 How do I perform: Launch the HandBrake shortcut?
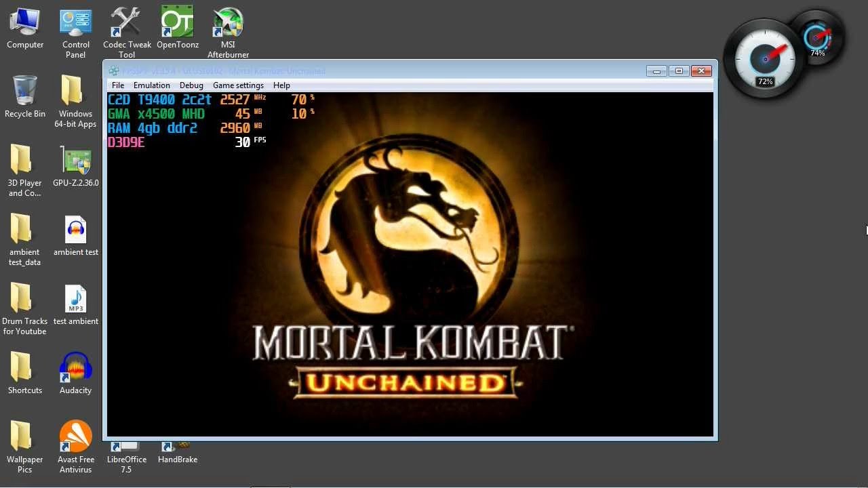point(178,453)
